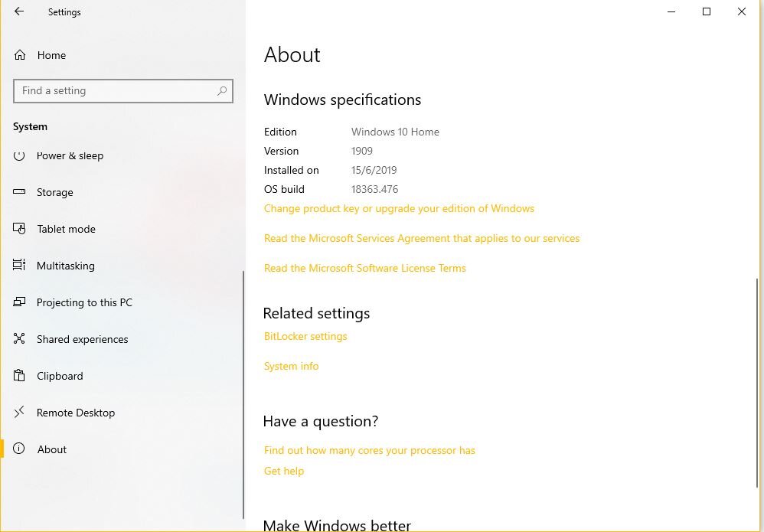This screenshot has height=532, width=764.
Task: Click the Multitasking icon
Action: [19, 265]
